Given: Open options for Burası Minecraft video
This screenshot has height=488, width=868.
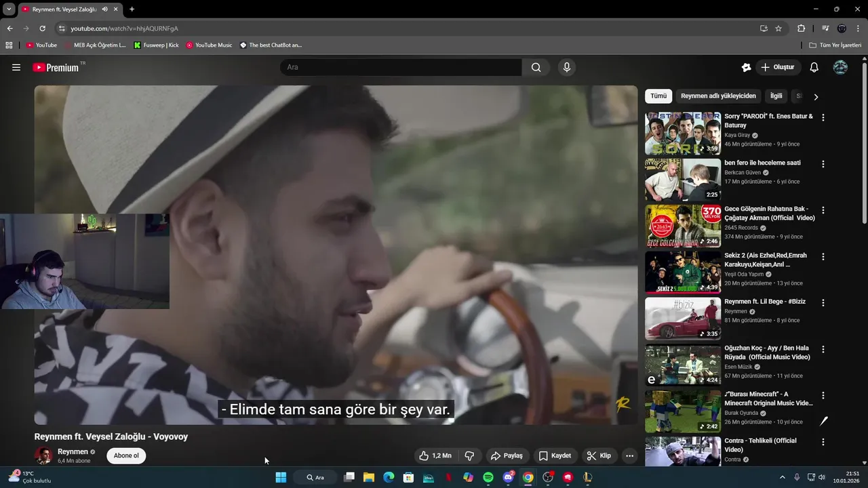Looking at the screenshot, I should pyautogui.click(x=823, y=395).
